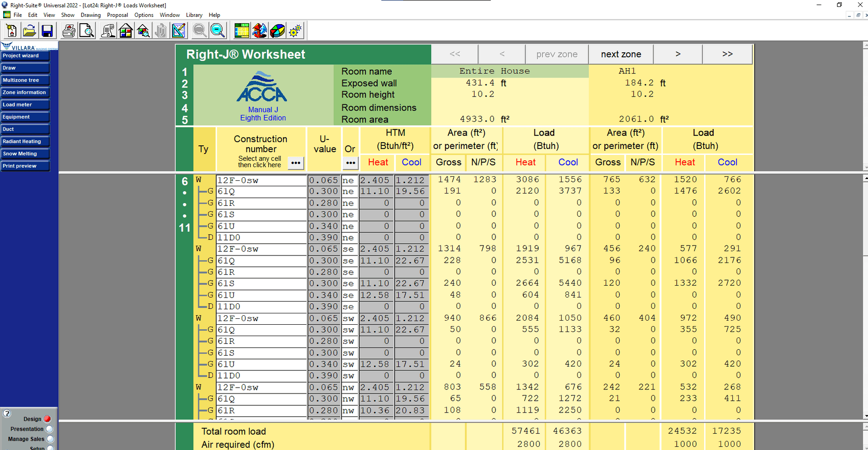This screenshot has width=868, height=450.
Task: Open the Drawing menu
Action: pyautogui.click(x=91, y=15)
